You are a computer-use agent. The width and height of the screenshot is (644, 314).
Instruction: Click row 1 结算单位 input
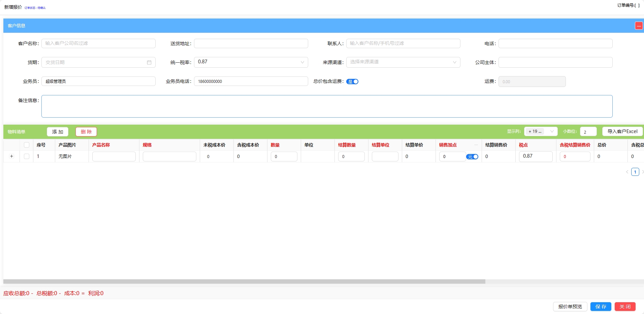tap(385, 156)
